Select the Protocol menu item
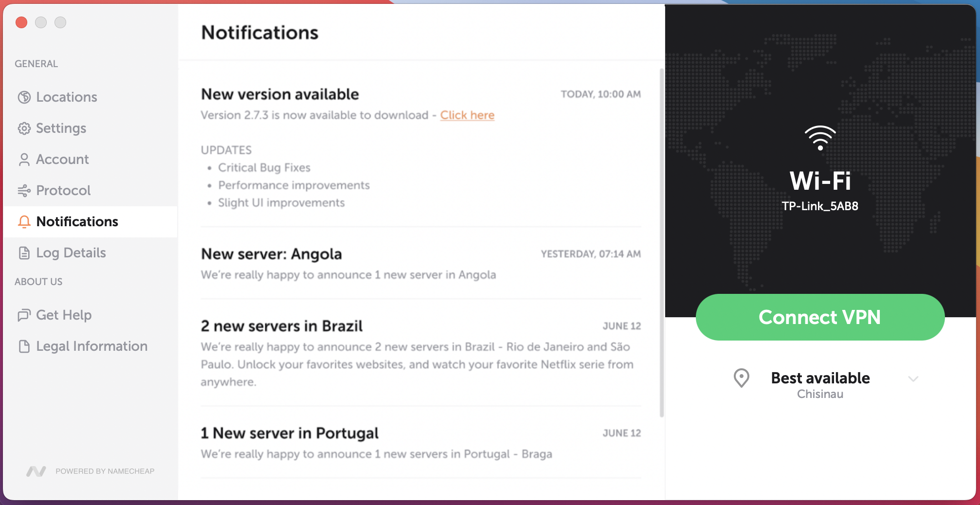Viewport: 980px width, 505px height. 91,191
